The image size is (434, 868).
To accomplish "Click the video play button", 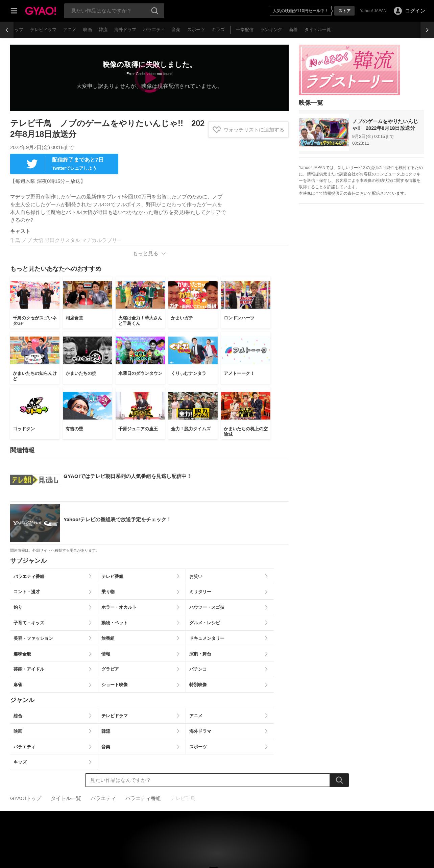I will click(149, 78).
